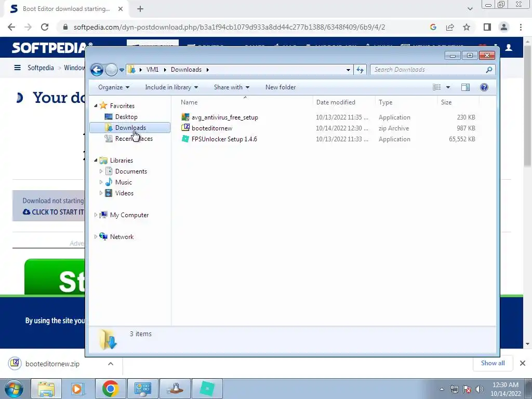Open Chrome from the taskbar
The height and width of the screenshot is (399, 532).
pos(110,389)
